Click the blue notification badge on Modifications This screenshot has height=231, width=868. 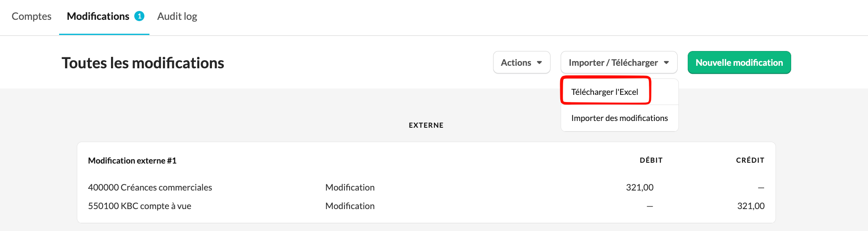pos(139,16)
